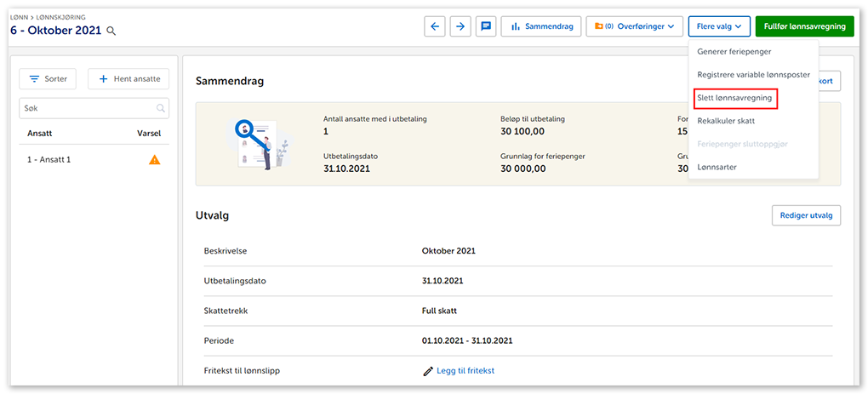Click the Hent ansatte button
The height and width of the screenshot is (394, 868).
click(128, 79)
